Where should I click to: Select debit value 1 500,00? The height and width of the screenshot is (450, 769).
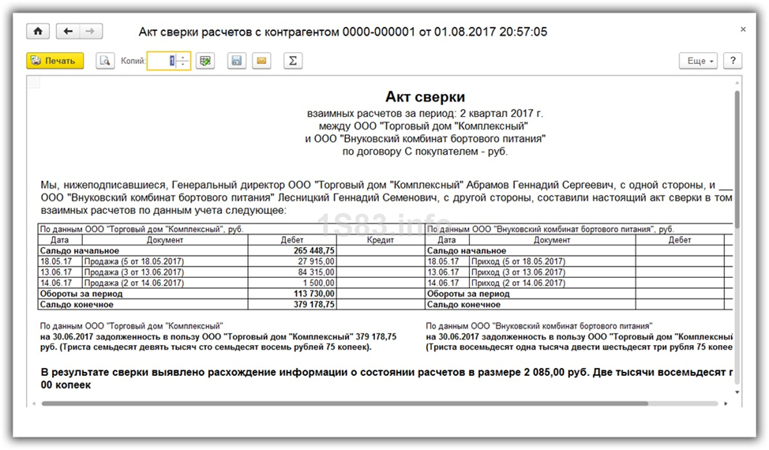coord(292,283)
